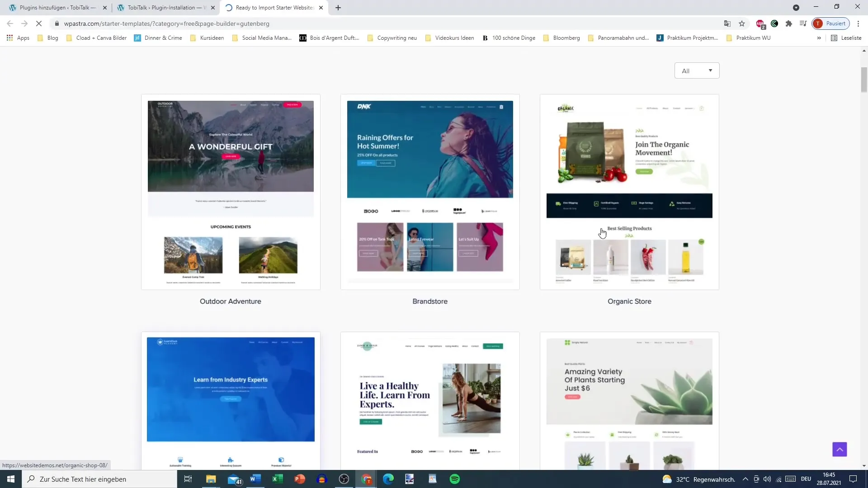868x488 pixels.
Task: Open OBS Studio from the taskbar
Action: tap(344, 479)
